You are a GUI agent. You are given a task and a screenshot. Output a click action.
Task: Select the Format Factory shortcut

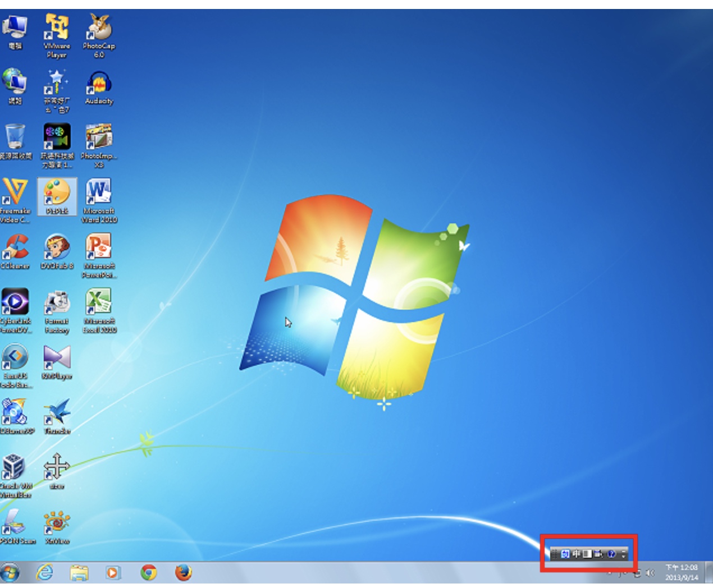pos(57,311)
